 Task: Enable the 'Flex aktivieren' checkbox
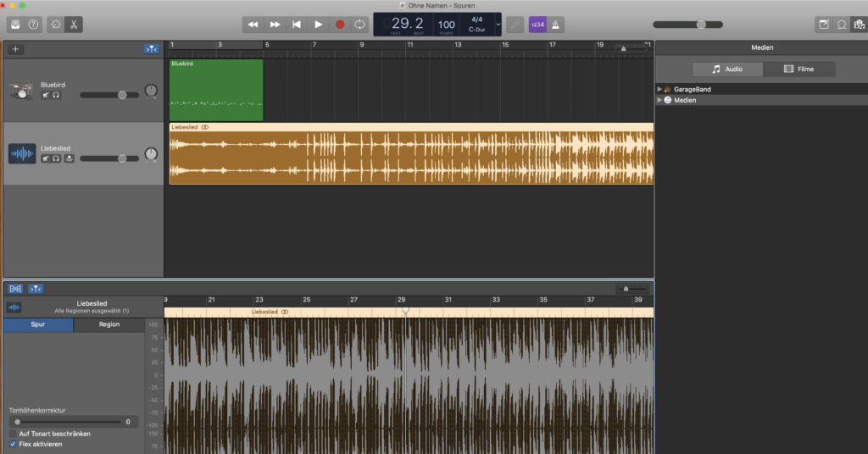pos(13,444)
